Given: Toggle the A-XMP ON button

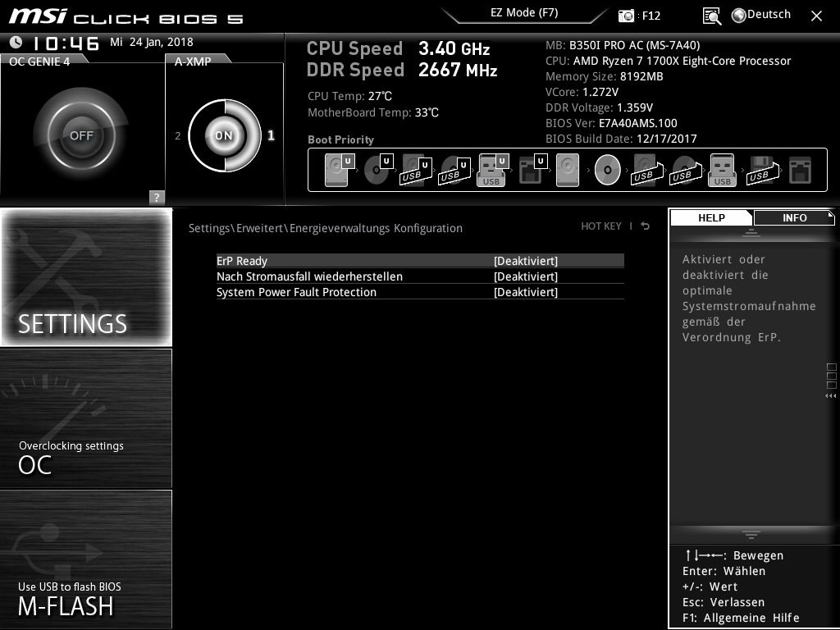Looking at the screenshot, I should click(224, 135).
